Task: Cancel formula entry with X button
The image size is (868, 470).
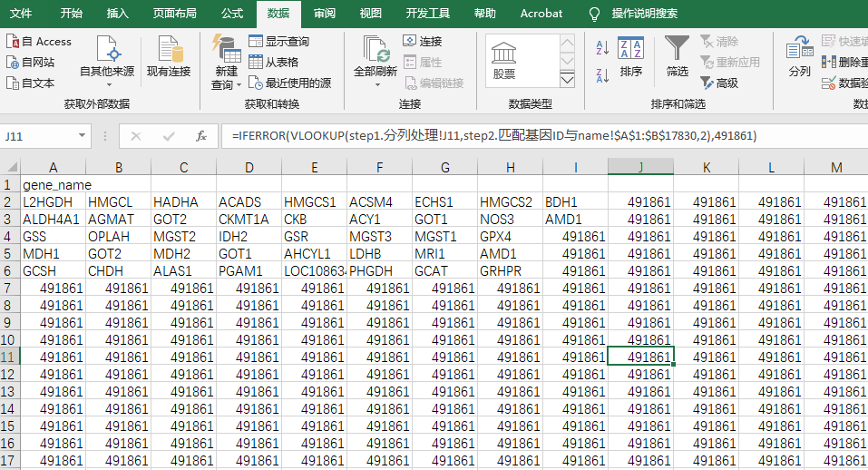Action: 136,136
